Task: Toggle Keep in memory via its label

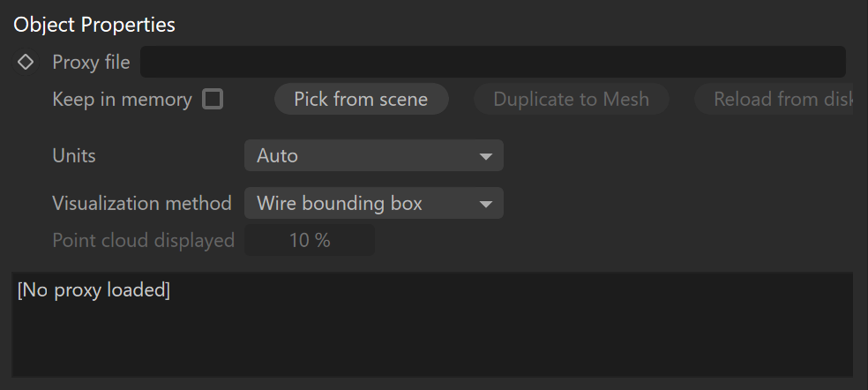Action: (122, 99)
